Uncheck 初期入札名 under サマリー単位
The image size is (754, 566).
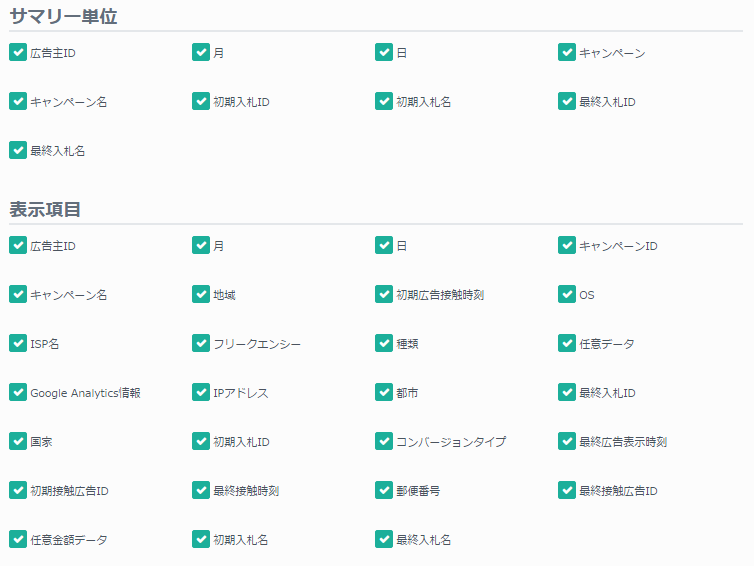(x=384, y=101)
